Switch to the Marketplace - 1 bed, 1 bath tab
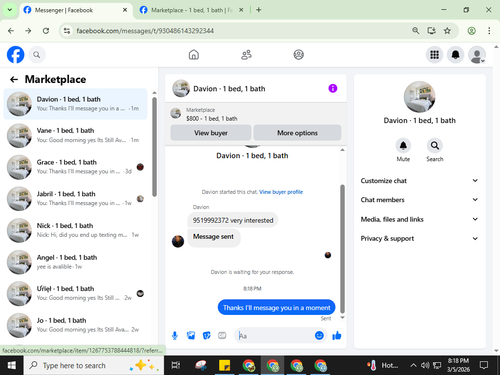 tap(192, 10)
